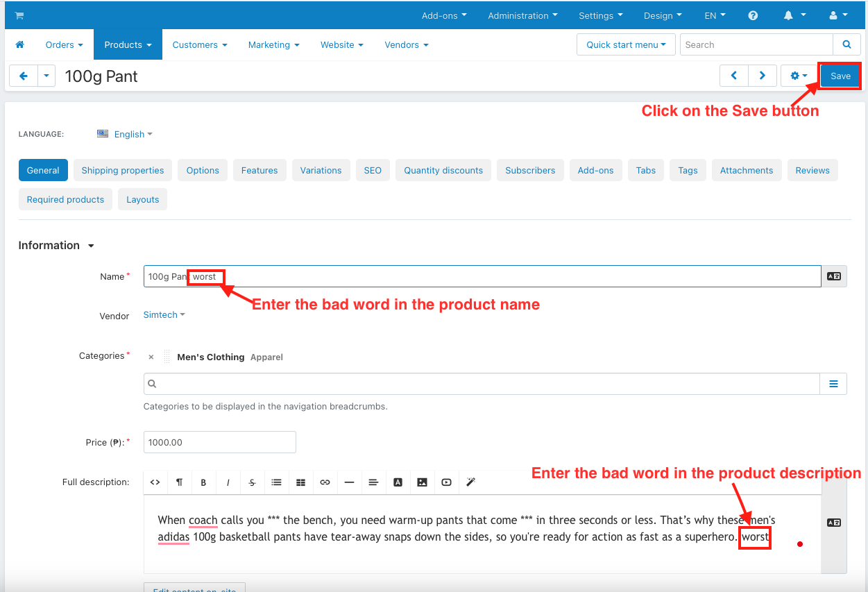This screenshot has height=592, width=868.
Task: Switch to the Options tab
Action: [x=203, y=170]
